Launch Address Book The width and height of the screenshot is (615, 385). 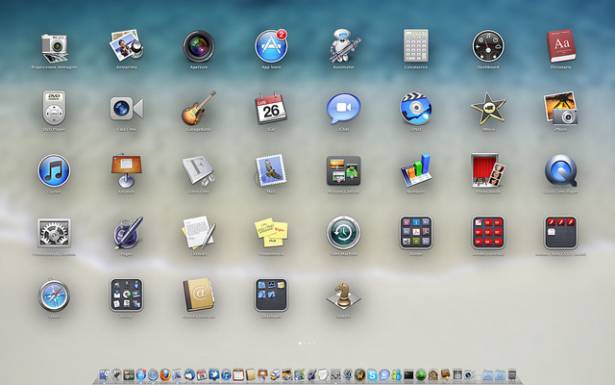(199, 295)
